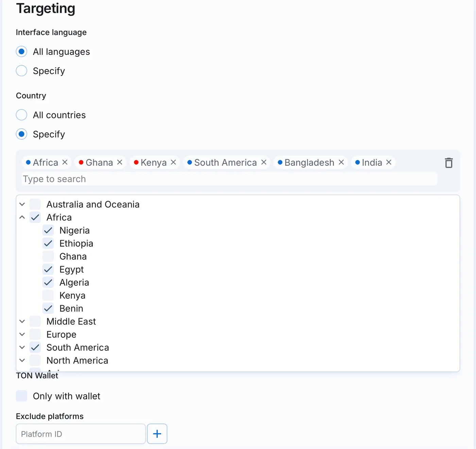Viewport: 476px width, 449px height.
Task: Add platform with the plus button
Action: pos(157,434)
